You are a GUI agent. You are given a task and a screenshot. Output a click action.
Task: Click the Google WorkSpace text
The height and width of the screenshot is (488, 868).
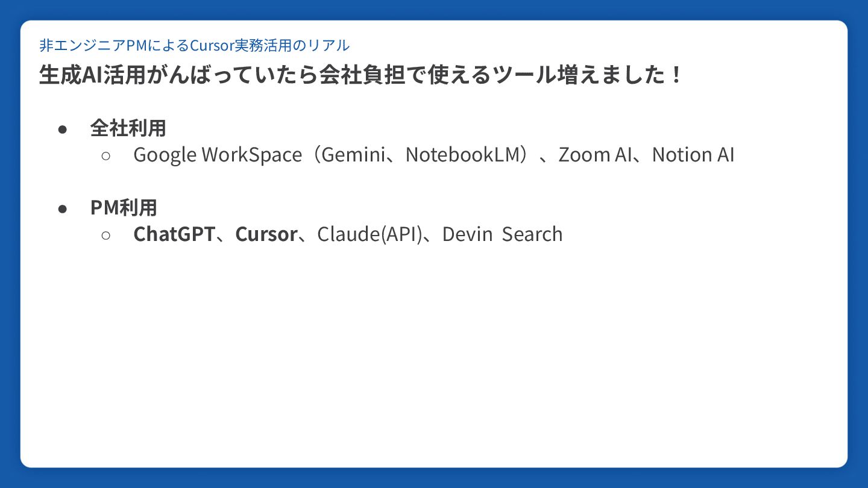pos(218,155)
